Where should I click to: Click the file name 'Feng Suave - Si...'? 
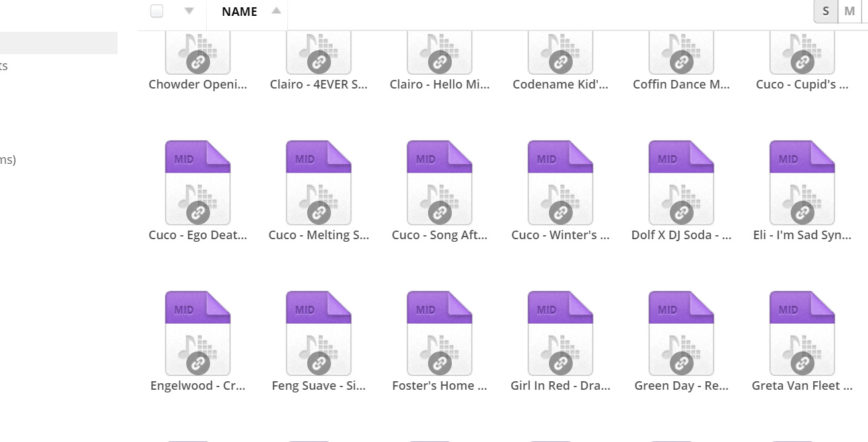[x=318, y=386]
